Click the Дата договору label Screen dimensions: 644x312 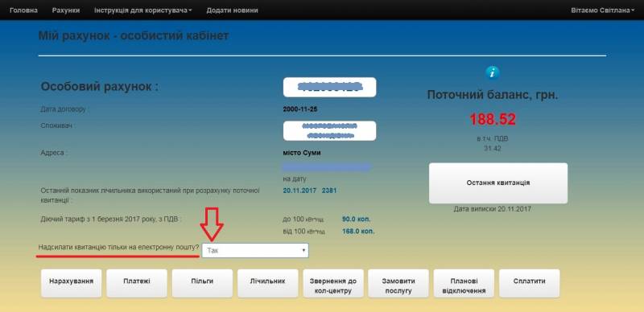(x=64, y=109)
